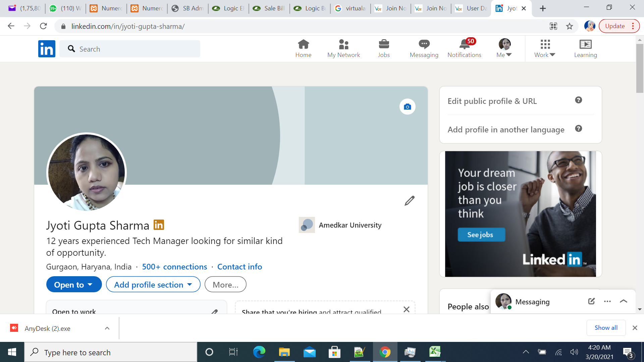Screen dimensions: 644x362
Task: Expand the Me dropdown menu
Action: coord(504,49)
